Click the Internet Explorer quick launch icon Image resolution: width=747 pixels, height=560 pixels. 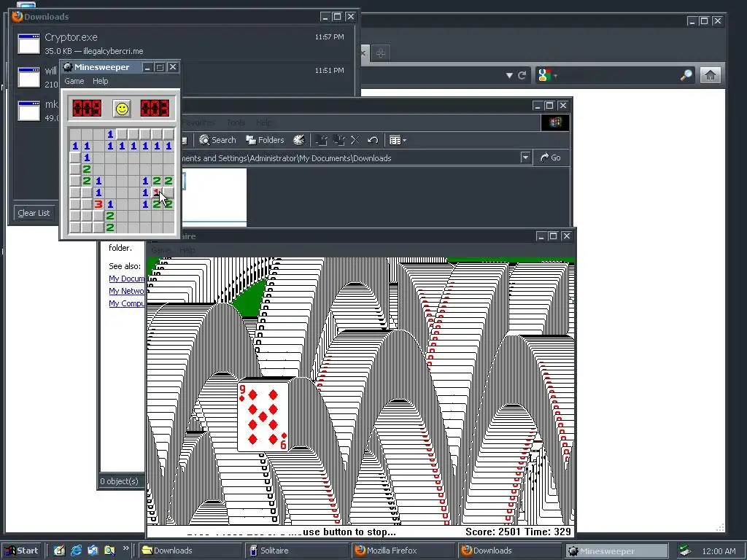pyautogui.click(x=76, y=551)
